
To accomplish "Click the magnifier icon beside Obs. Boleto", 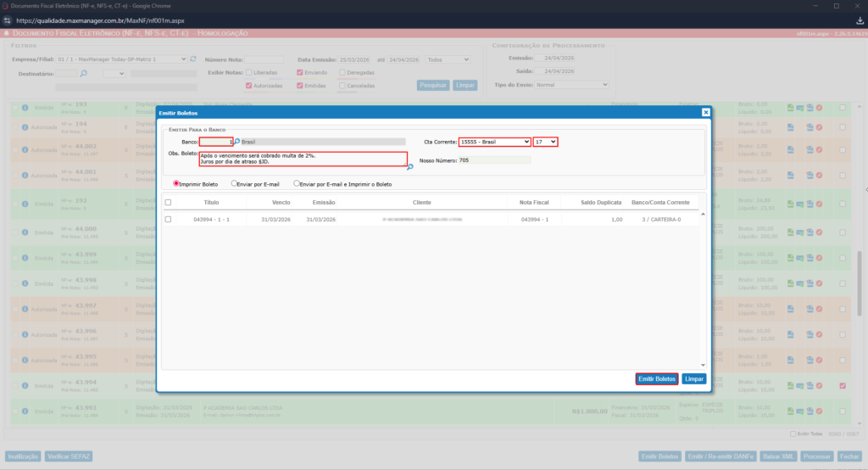I will (410, 167).
